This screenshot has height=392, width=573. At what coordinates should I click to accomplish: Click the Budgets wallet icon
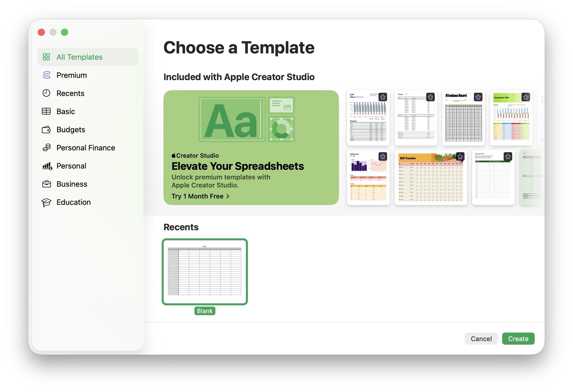46,129
